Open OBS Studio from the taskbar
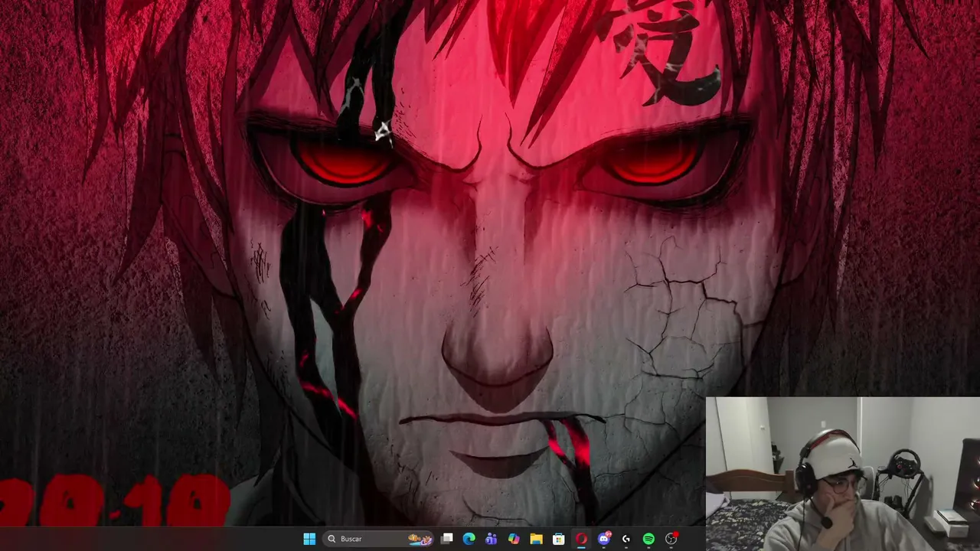This screenshot has width=980, height=551. pos(671,539)
